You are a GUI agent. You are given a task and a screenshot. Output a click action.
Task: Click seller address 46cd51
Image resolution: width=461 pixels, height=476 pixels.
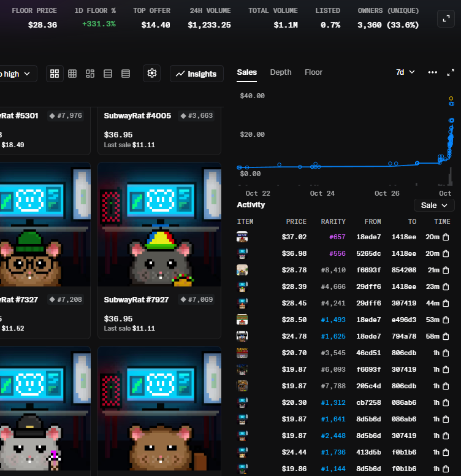(368, 353)
